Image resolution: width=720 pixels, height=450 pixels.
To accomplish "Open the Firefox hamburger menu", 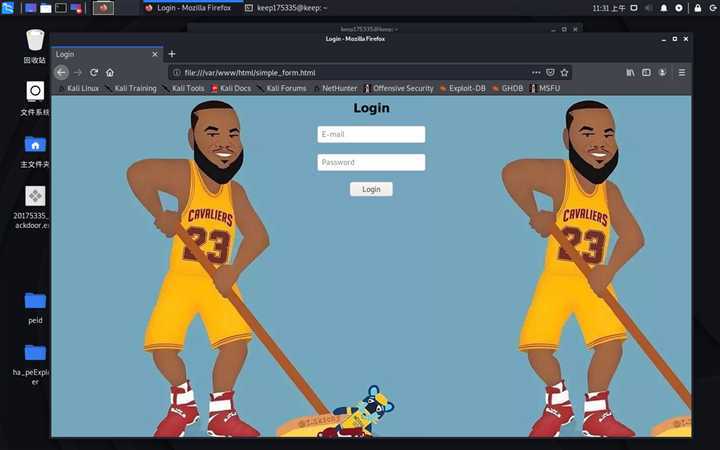I will click(x=682, y=72).
